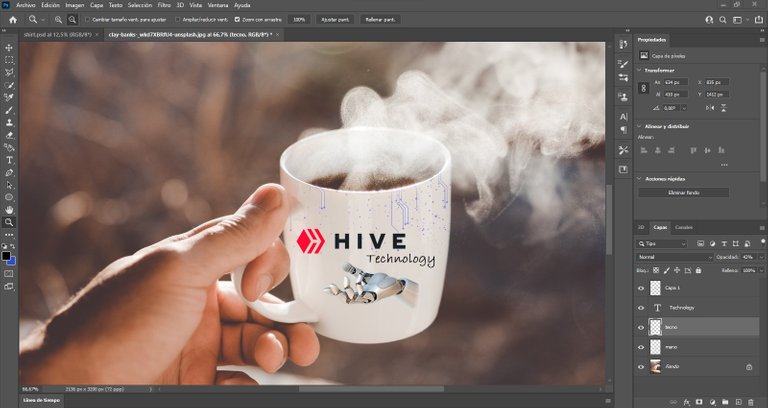Uncheck 'Zoom con arrastre' checkbox
Viewport: 768px width, 408px height.
[x=237, y=20]
